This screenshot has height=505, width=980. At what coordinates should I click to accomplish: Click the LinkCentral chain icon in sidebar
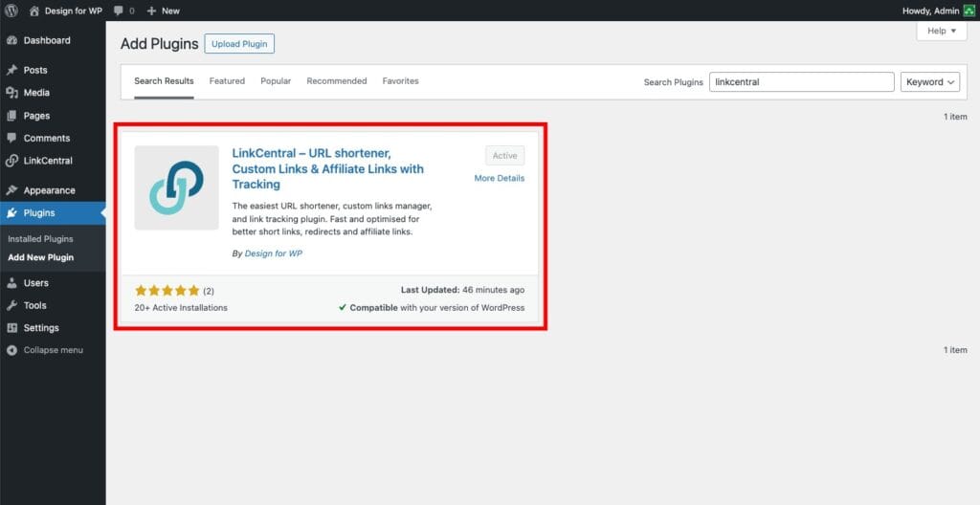point(11,161)
